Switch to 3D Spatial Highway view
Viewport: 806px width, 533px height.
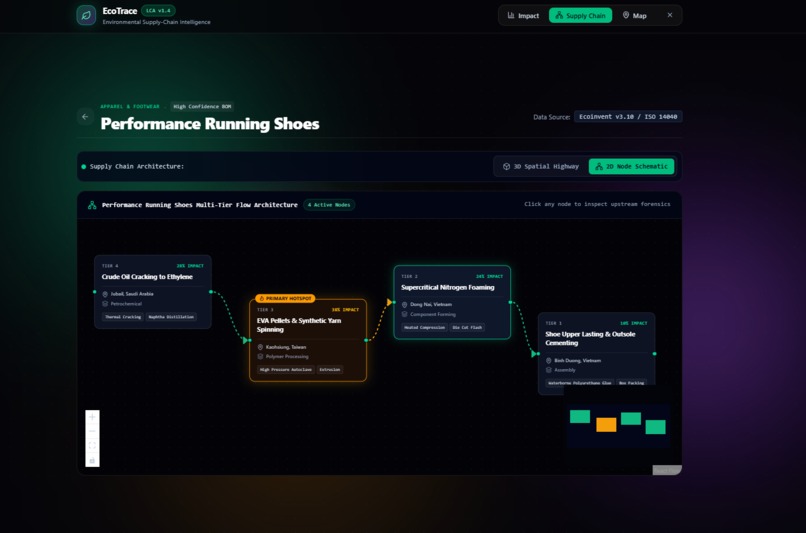pos(541,167)
